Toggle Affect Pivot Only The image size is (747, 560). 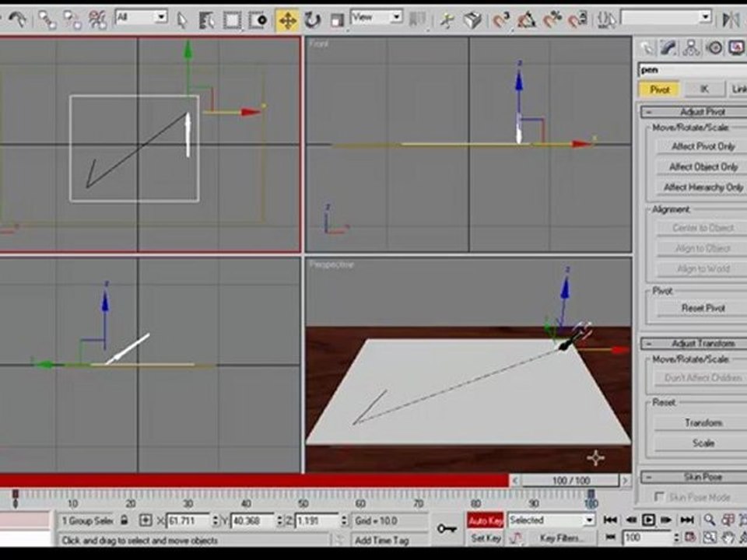[x=702, y=147]
